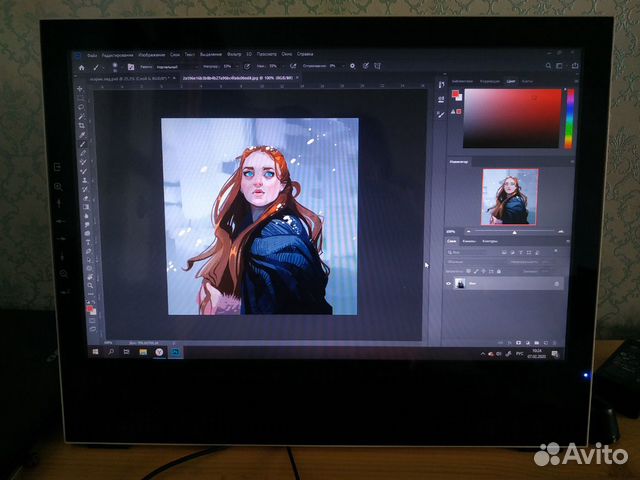Open the Windows Start menu
The width and height of the screenshot is (640, 480).
95,351
